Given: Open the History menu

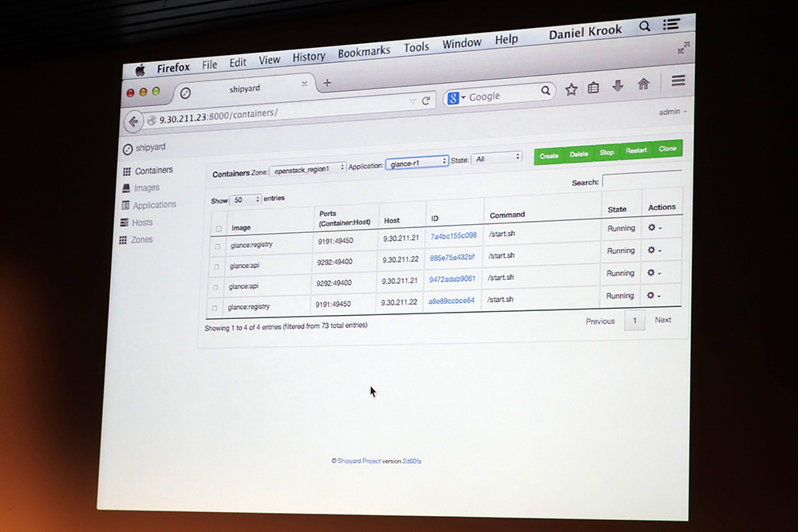Looking at the screenshot, I should pos(308,57).
